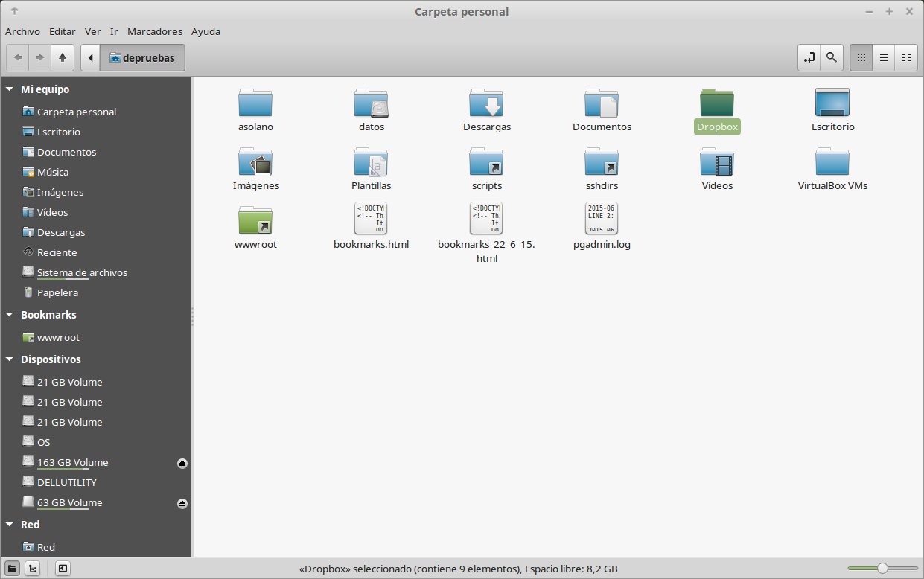Go forward with the right arrow button

pos(40,57)
